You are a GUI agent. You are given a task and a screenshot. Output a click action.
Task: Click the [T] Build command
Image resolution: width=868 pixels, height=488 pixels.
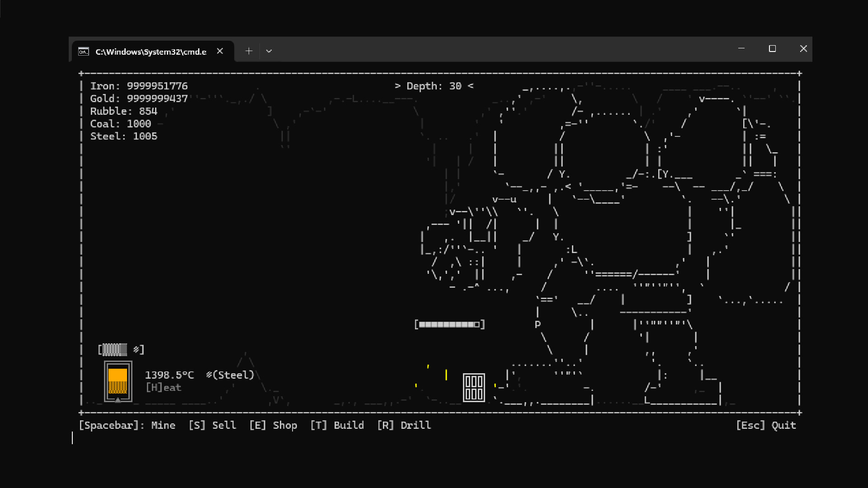tap(337, 425)
